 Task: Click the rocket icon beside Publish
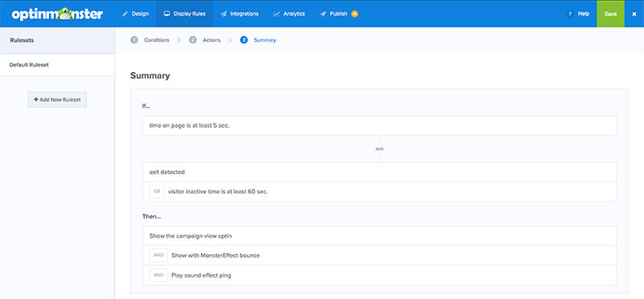324,14
